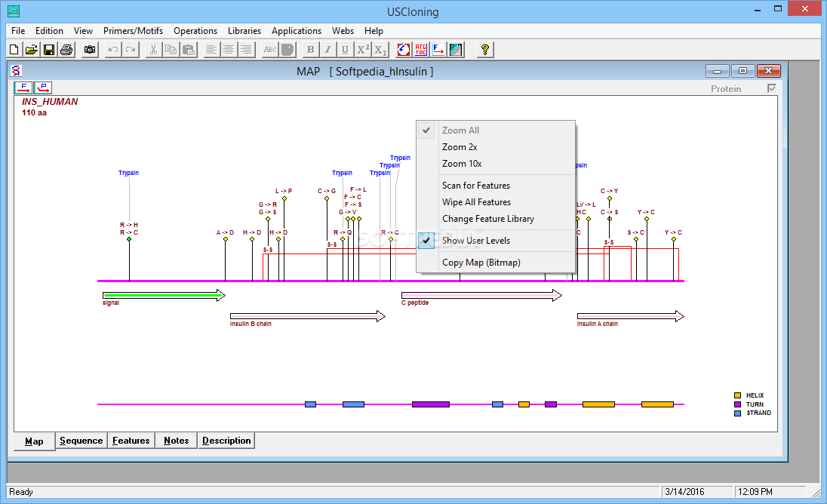
Task: Click the map window P arrow button
Action: click(43, 88)
